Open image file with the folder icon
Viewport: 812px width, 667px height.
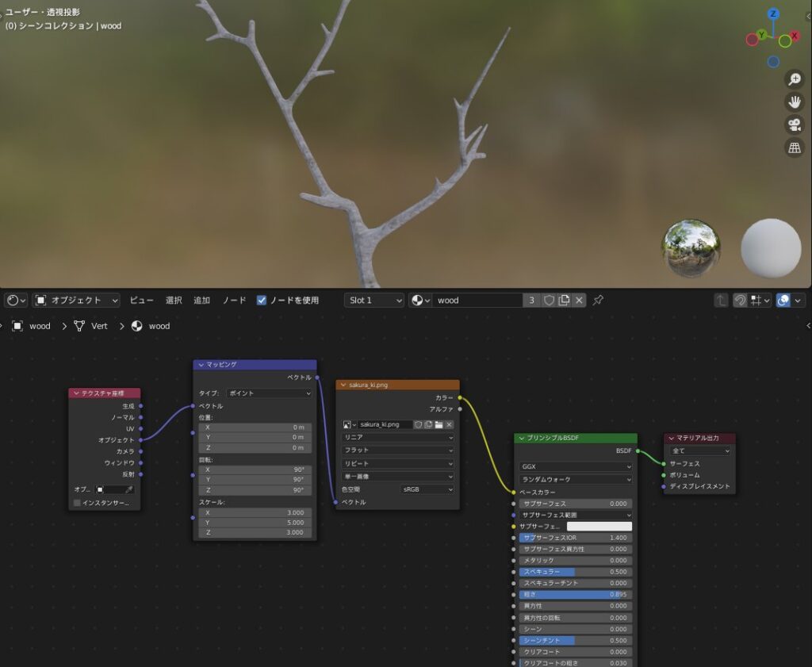tap(439, 424)
